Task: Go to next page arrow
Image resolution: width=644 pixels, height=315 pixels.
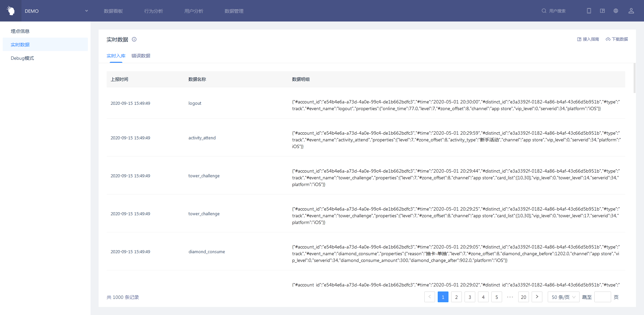Action: [537, 297]
